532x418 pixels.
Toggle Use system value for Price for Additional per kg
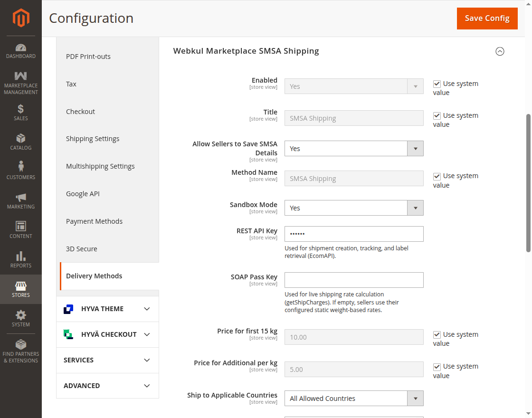tap(437, 367)
